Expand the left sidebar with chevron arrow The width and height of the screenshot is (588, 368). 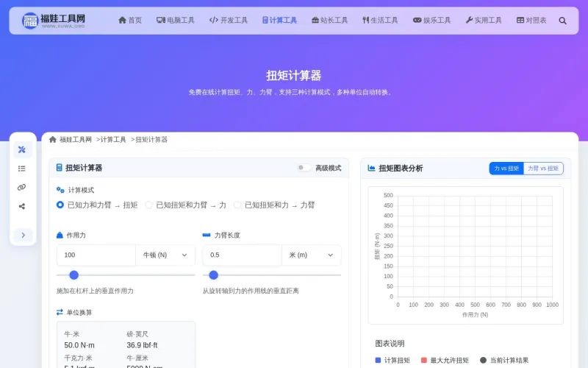(24, 235)
